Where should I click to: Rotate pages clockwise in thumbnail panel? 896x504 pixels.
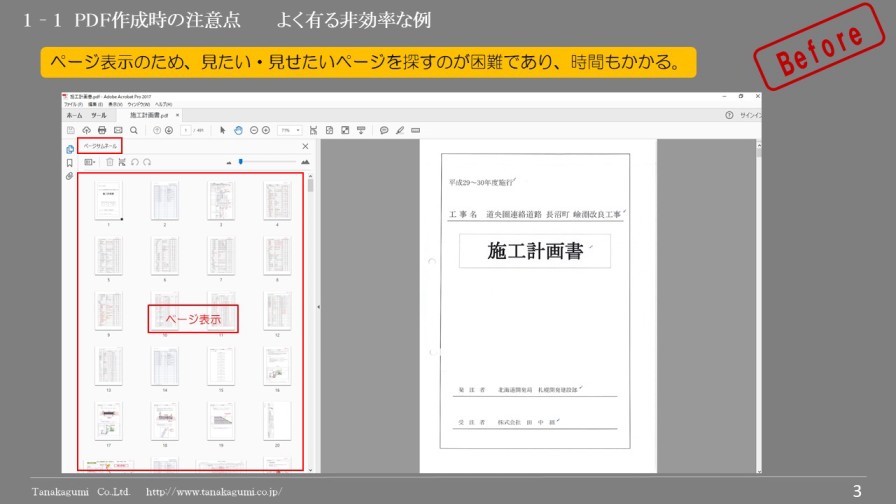[x=146, y=161]
